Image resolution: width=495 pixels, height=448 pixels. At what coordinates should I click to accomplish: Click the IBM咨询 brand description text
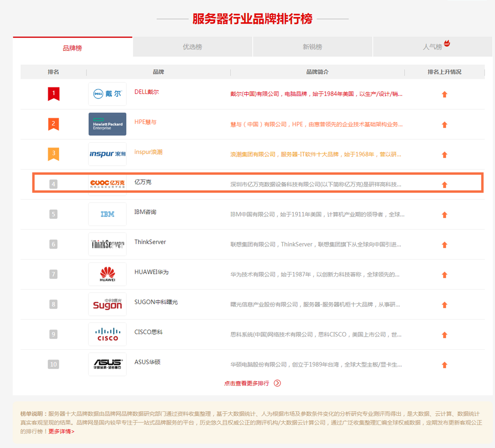tap(317, 214)
